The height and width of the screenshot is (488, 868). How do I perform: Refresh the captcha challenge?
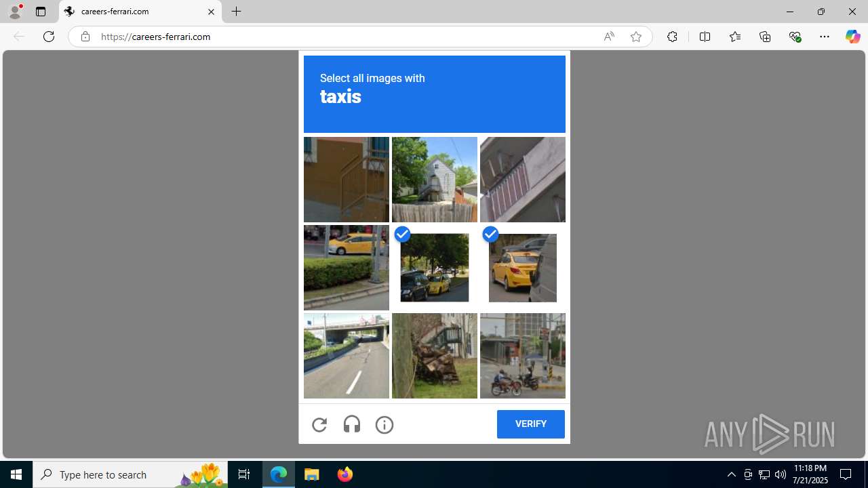point(319,424)
